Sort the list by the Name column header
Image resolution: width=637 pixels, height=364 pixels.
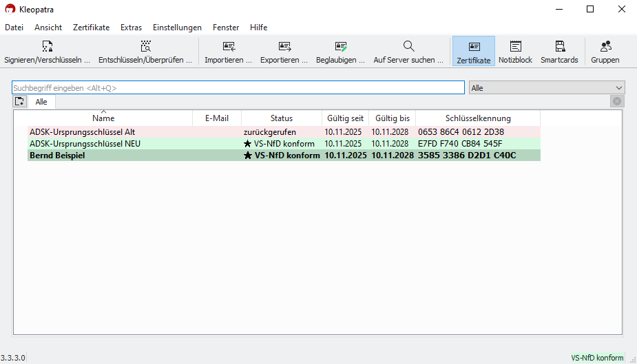click(103, 118)
